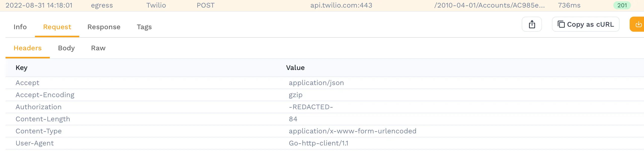Click the User-Agent header key

coord(35,143)
